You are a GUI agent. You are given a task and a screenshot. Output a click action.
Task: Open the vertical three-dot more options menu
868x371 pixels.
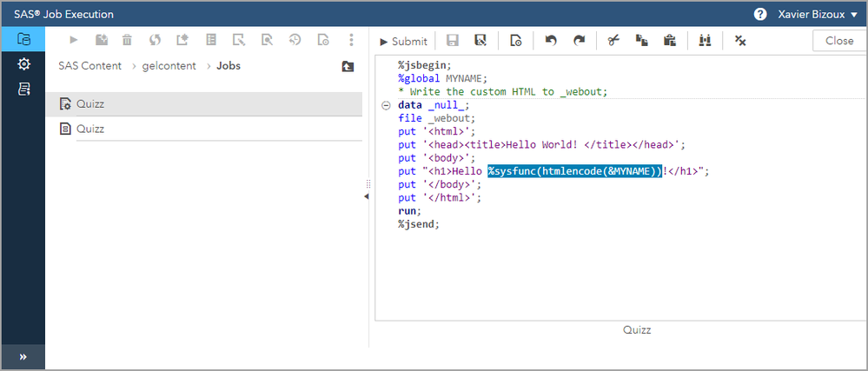(x=351, y=40)
